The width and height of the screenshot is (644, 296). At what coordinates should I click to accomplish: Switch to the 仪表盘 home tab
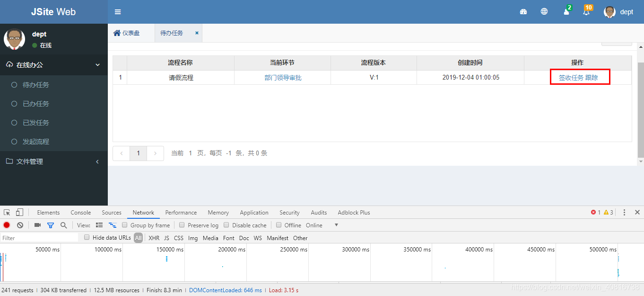coord(127,33)
